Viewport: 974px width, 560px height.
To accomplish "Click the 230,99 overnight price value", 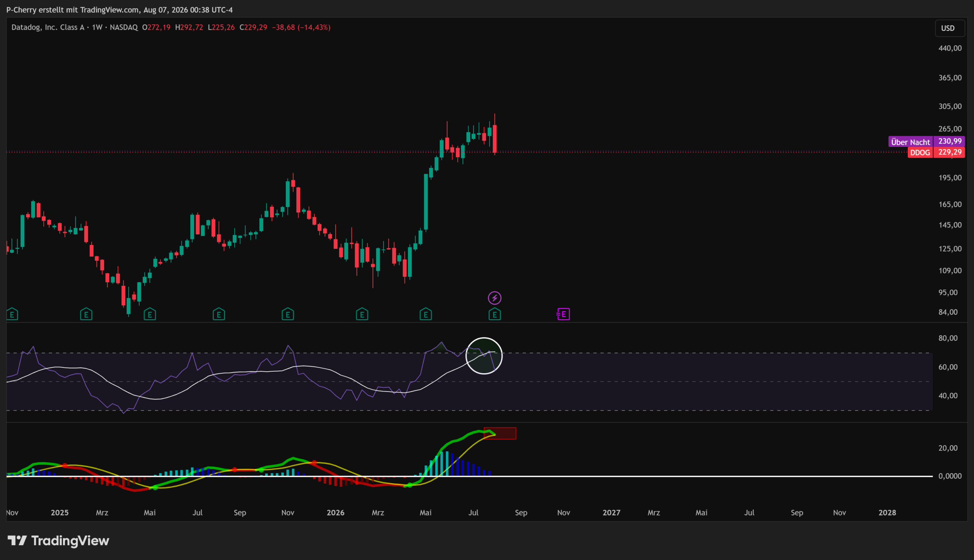I will [x=949, y=142].
